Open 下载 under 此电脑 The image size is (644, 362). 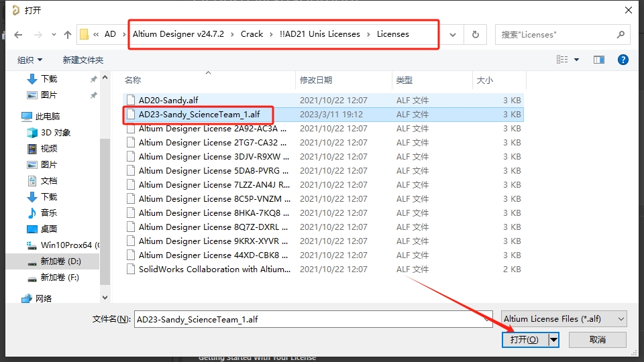[49, 197]
